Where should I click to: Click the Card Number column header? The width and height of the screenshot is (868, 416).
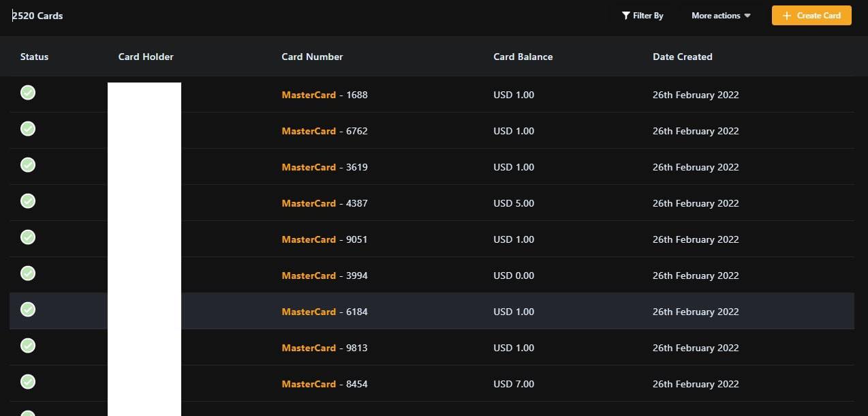pyautogui.click(x=312, y=57)
